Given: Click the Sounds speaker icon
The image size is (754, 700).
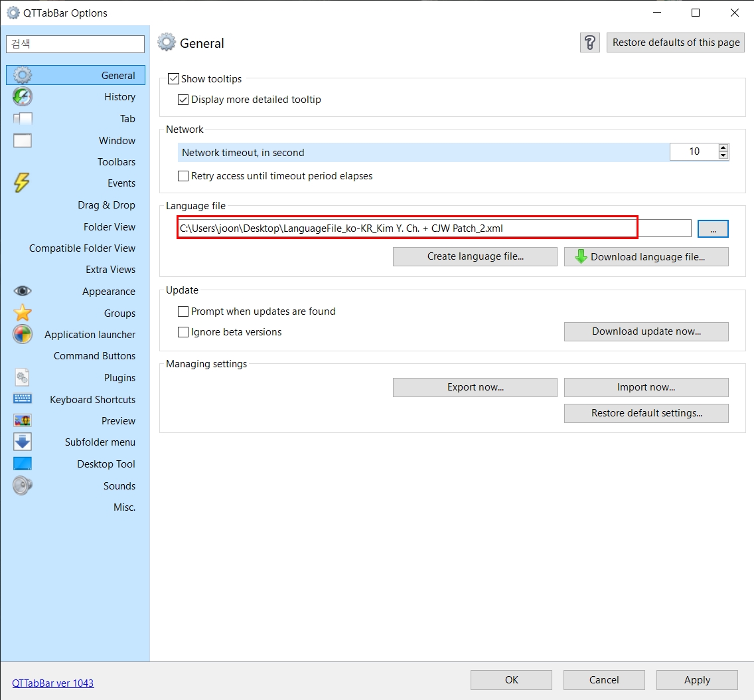Looking at the screenshot, I should pos(22,485).
